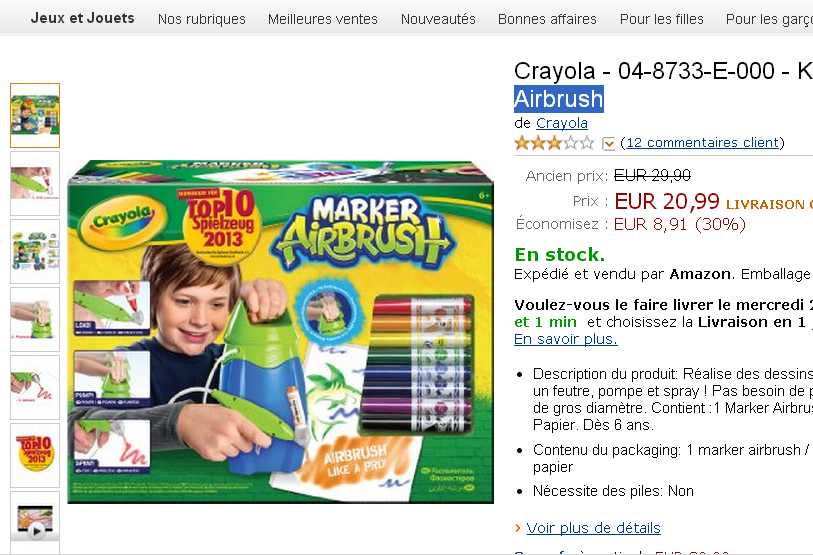Open the star rating dropdown arrow
This screenshot has width=813, height=555.
(608, 143)
